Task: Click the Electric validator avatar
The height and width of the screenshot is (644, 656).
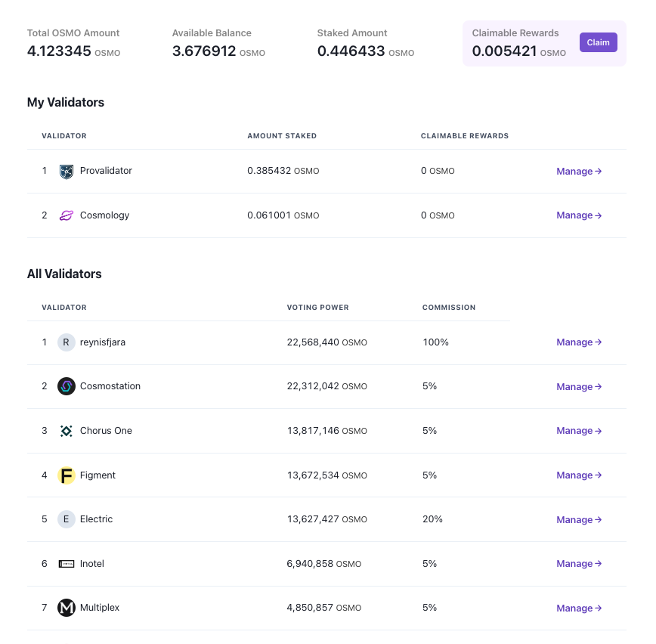Action: (x=67, y=519)
